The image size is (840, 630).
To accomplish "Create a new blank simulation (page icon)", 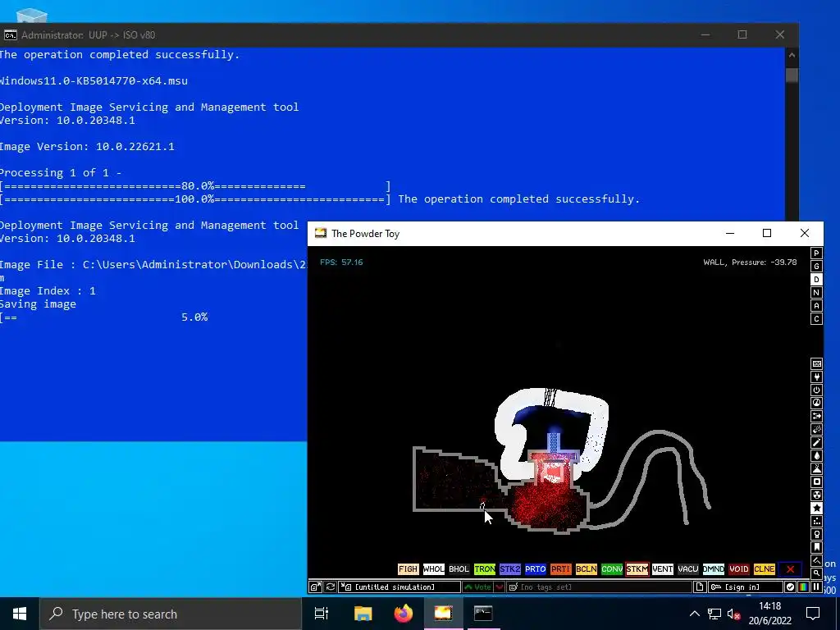I will coord(699,587).
